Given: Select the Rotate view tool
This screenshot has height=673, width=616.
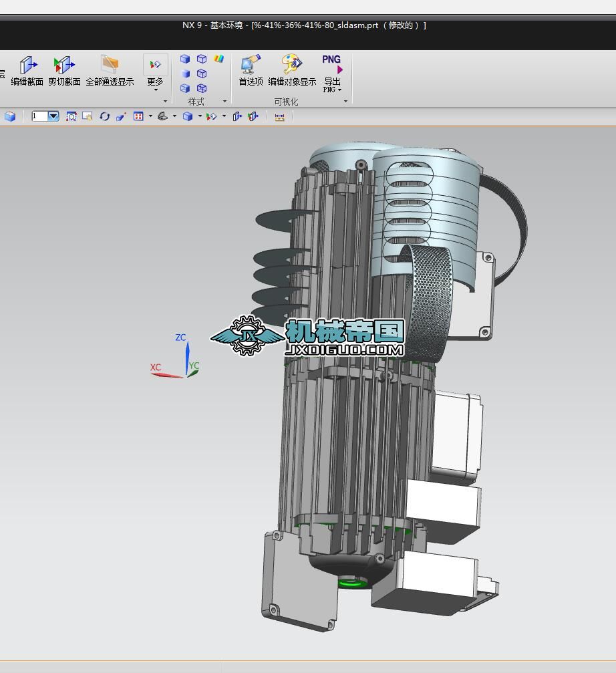Looking at the screenshot, I should pyautogui.click(x=104, y=116).
